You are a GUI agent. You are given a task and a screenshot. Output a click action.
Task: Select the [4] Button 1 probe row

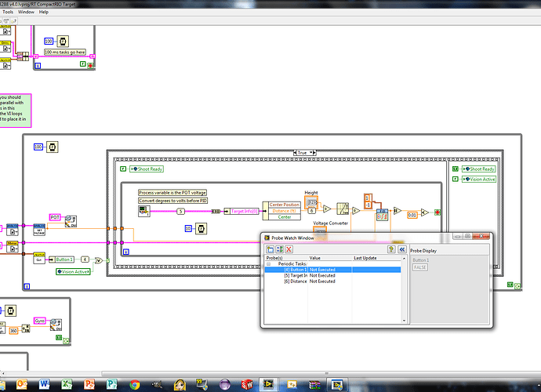coord(332,270)
